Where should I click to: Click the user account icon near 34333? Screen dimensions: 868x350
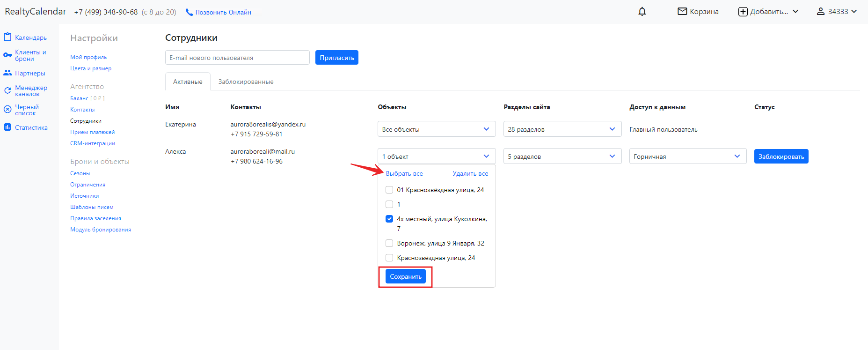click(821, 11)
